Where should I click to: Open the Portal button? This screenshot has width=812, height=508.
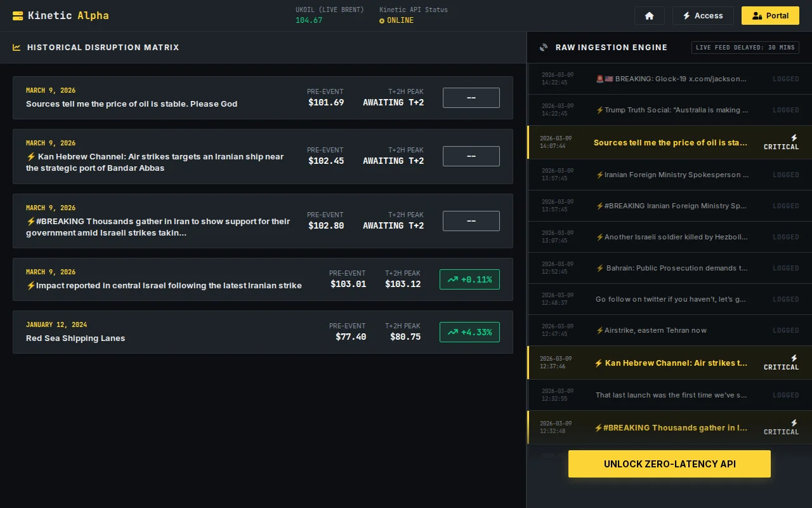[x=770, y=16]
